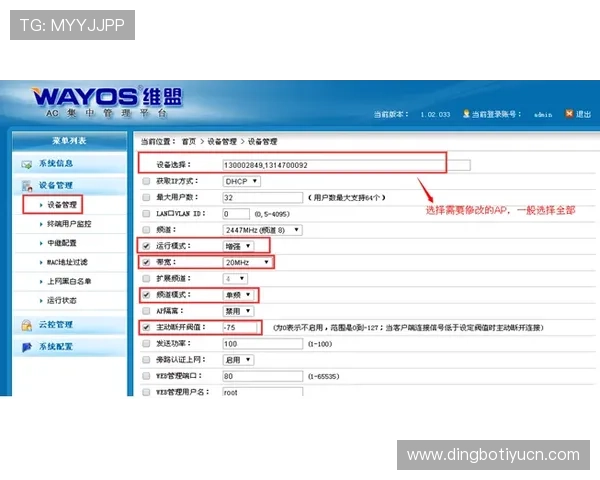Viewport: 600px width, 480px height.
Task: Open 上网黑白名单 submenu item
Action: pos(69,281)
